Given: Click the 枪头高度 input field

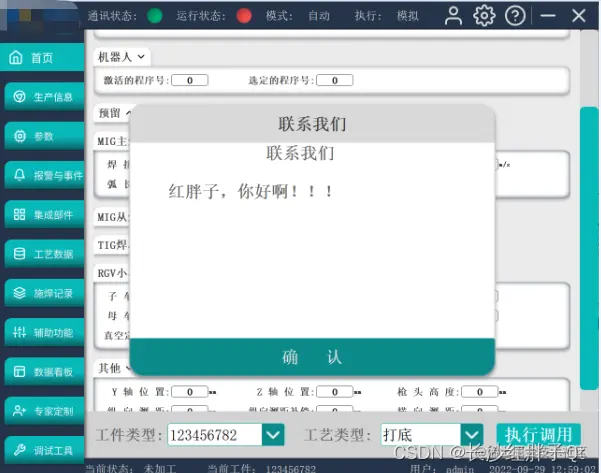Looking at the screenshot, I should (479, 392).
